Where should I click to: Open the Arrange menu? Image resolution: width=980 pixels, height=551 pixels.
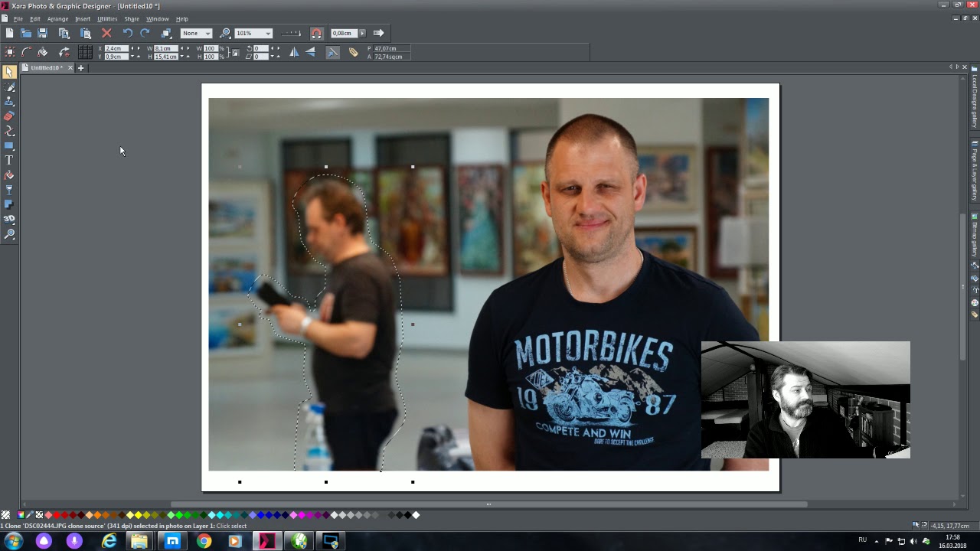57,18
